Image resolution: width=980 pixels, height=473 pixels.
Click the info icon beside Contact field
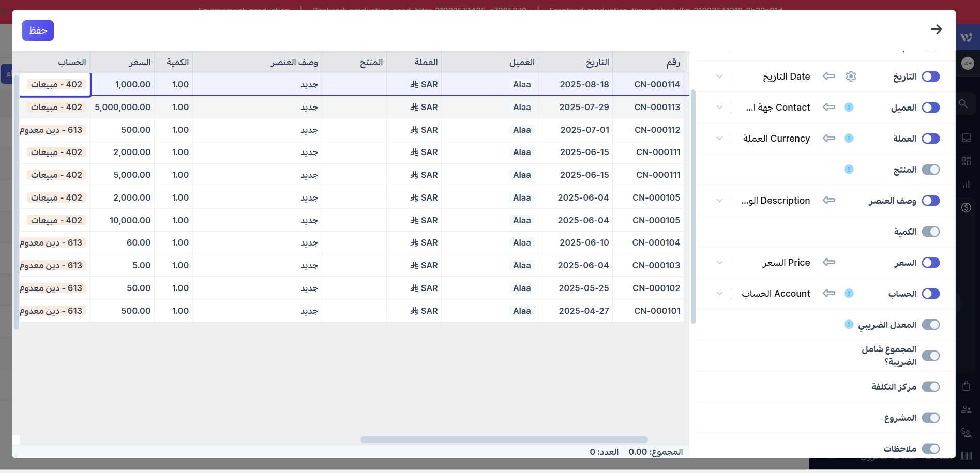pyautogui.click(x=849, y=108)
